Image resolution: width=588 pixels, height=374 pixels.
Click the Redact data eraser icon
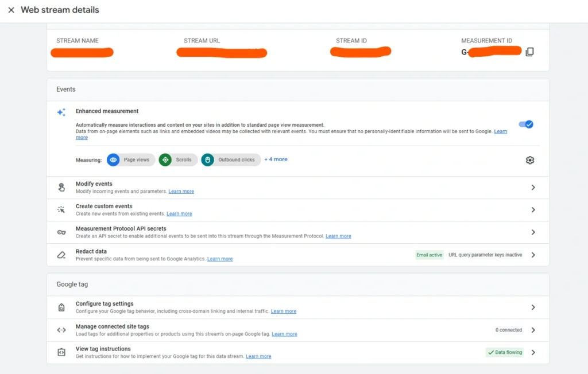(61, 255)
